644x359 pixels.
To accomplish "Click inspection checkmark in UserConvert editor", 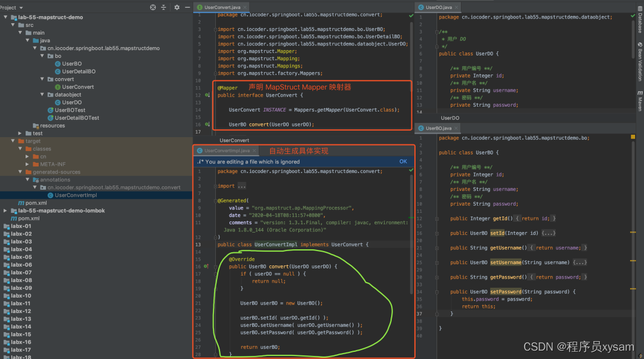I will (x=411, y=16).
